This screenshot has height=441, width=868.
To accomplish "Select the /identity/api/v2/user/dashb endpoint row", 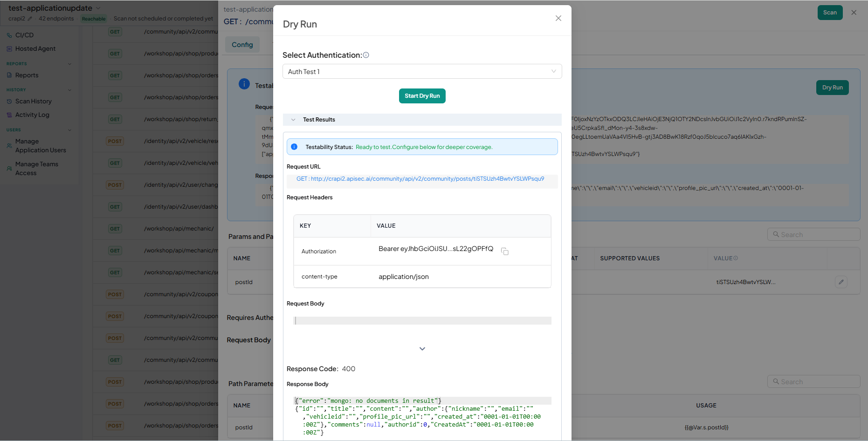I will 156,207.
